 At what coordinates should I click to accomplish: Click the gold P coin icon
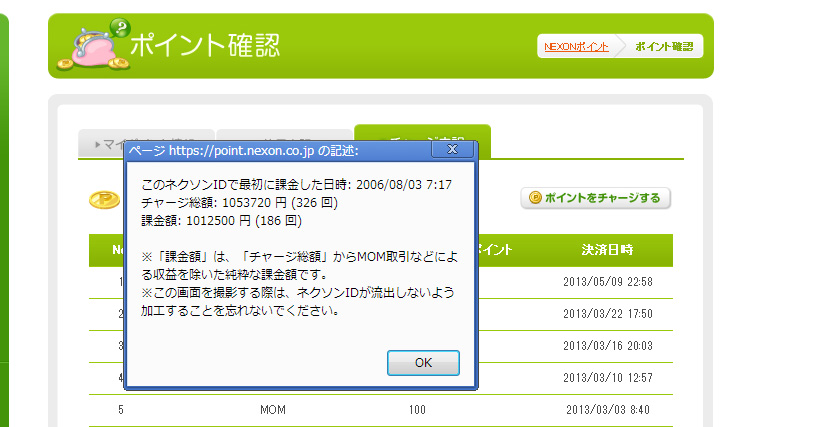tap(104, 200)
